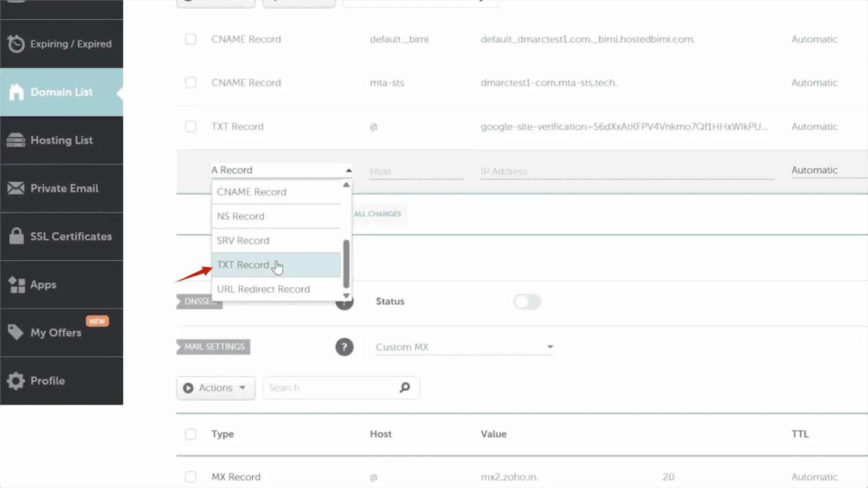Viewport: 868px width, 488px height.
Task: Check the default._bimi CNAME record checkbox
Action: point(190,39)
